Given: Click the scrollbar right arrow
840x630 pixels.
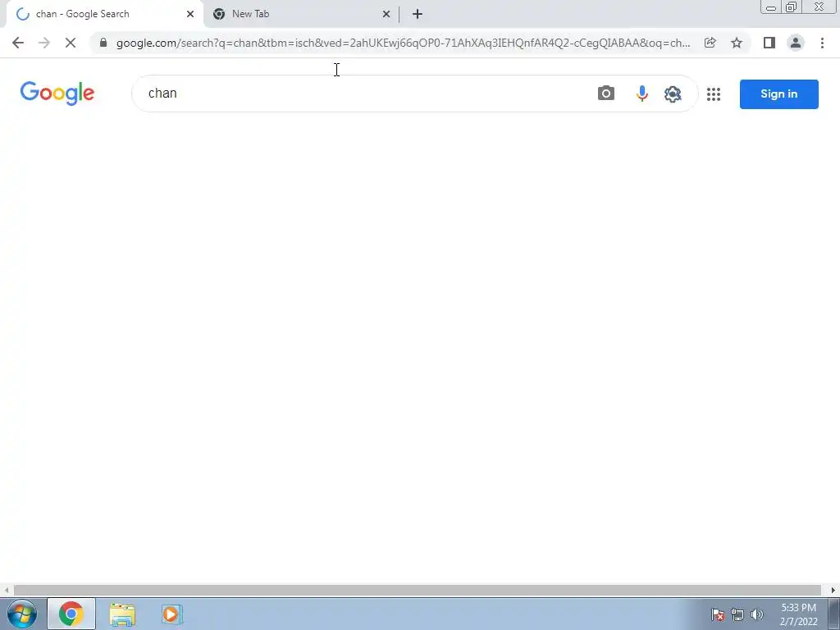Looking at the screenshot, I should point(833,590).
